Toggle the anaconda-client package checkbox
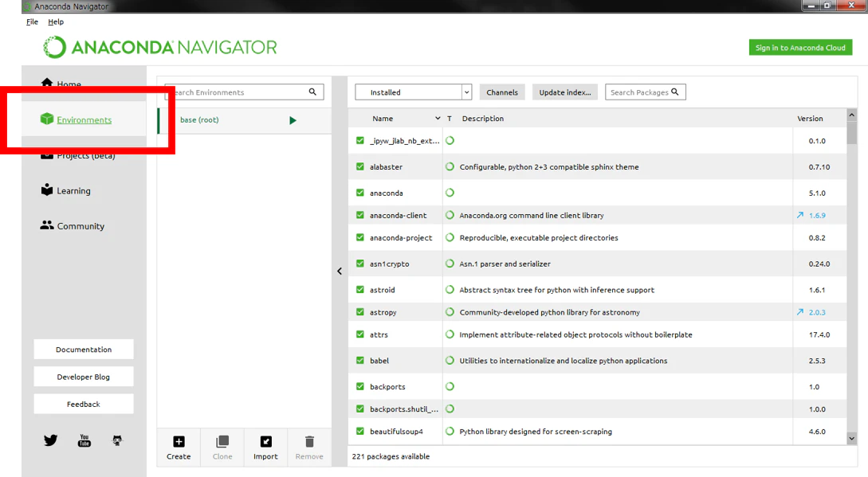The height and width of the screenshot is (477, 868). (360, 215)
